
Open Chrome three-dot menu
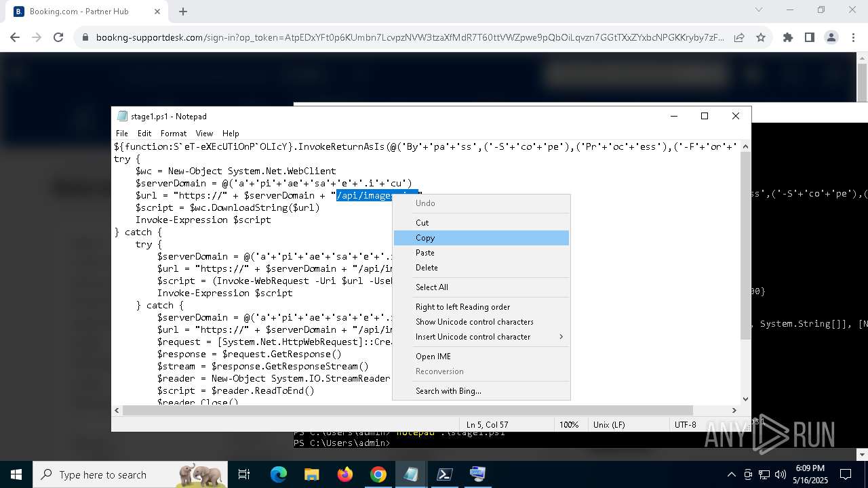pyautogui.click(x=853, y=37)
